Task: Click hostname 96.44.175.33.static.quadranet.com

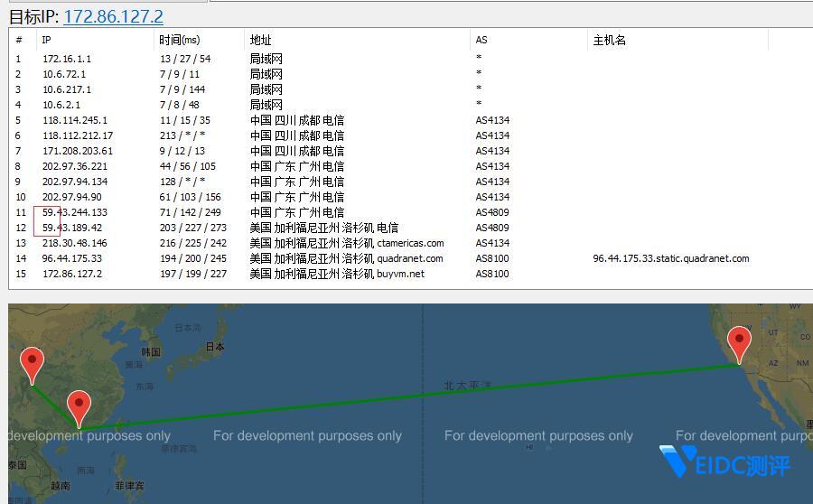Action: point(670,258)
